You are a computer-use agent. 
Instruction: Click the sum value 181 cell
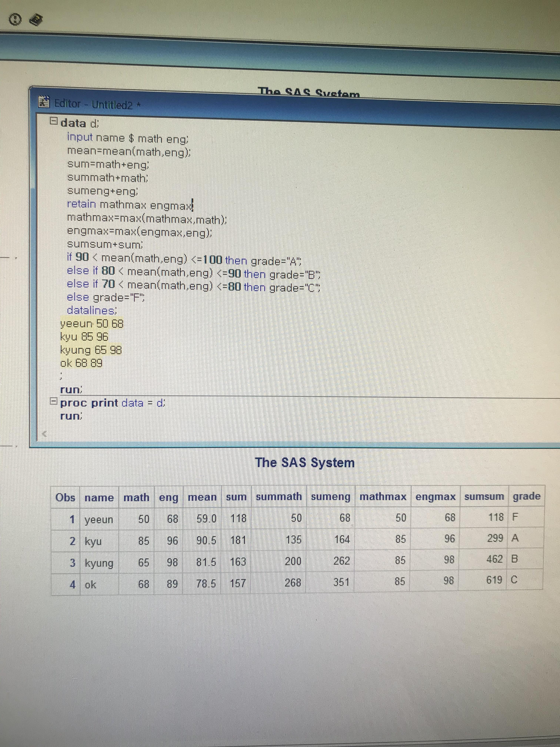click(238, 540)
